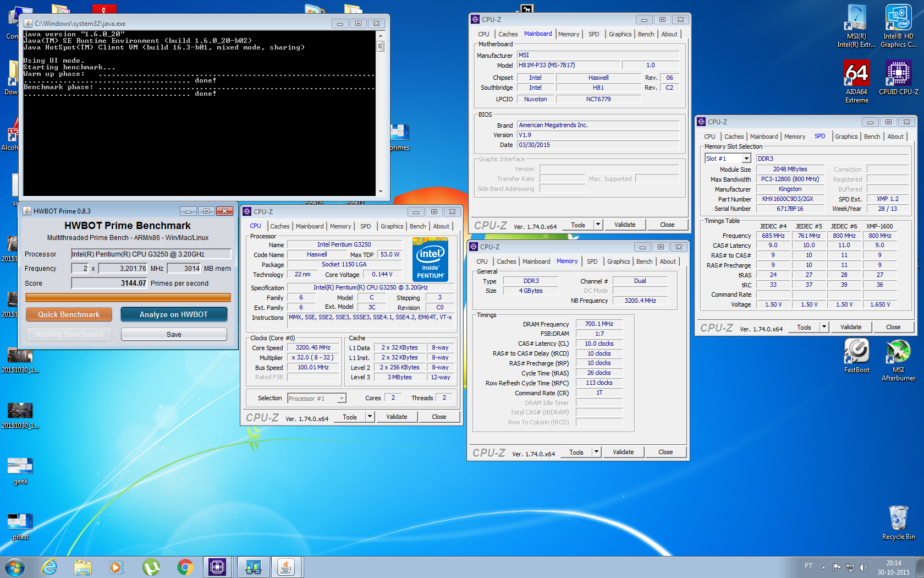
Task: Open Intel HD Graphics Control desktop icon
Action: pyautogui.click(x=898, y=26)
